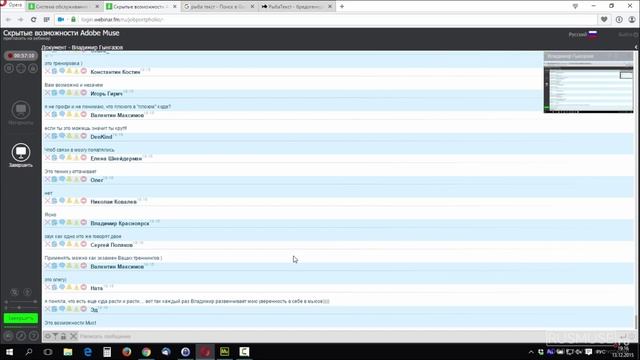The image size is (640, 360).
Task: Click reply bubble icon beside Елена Шнейдерман
Action: pos(62,158)
